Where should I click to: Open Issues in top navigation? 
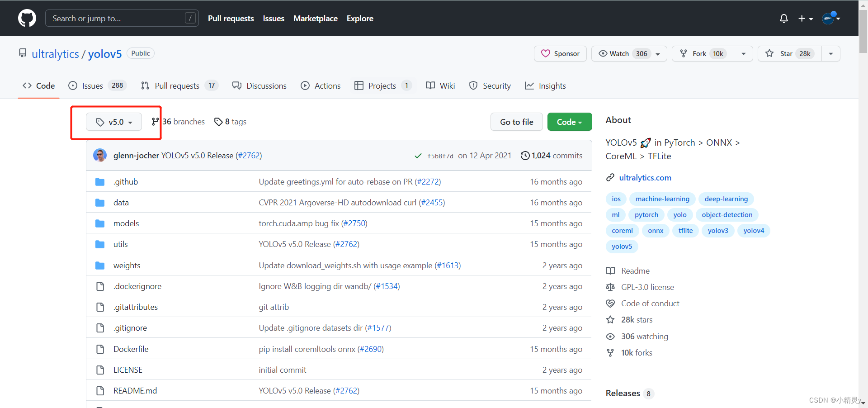[x=274, y=19]
